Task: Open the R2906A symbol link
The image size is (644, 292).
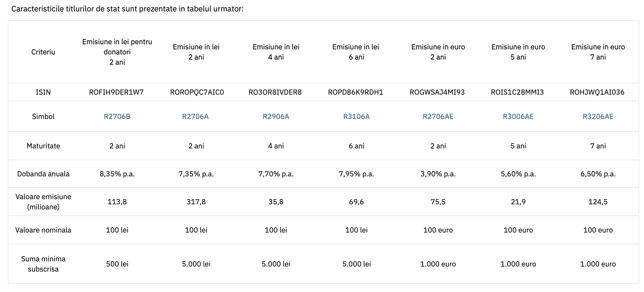Action: pyautogui.click(x=276, y=117)
